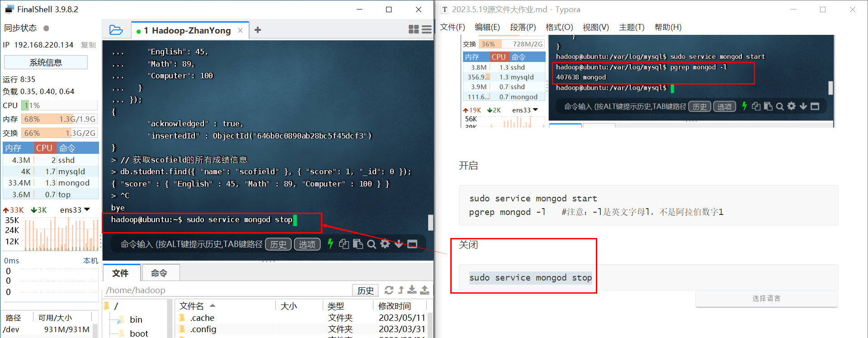
Task: Open the folder/connection manager icon
Action: click(116, 30)
